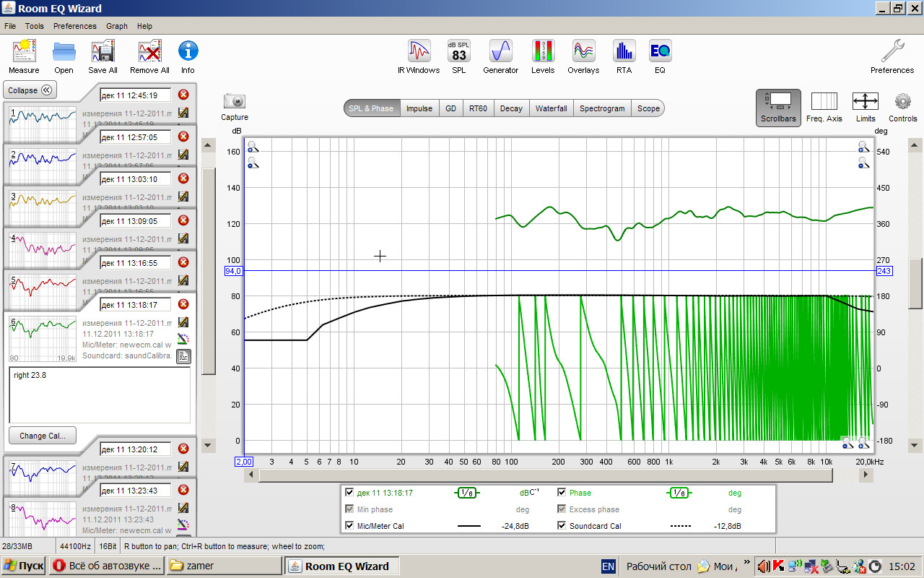Open the Preferences menu in menu bar
Screen dimensions: 924x578
[x=74, y=26]
